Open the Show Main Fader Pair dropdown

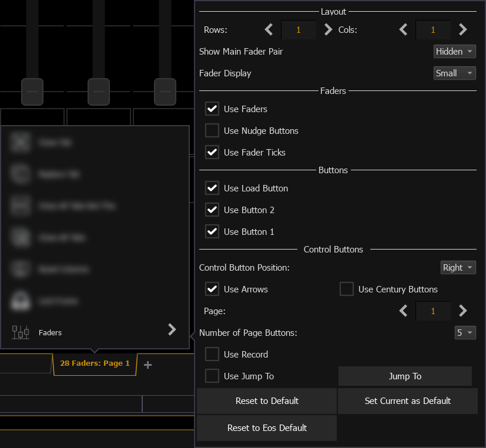pyautogui.click(x=454, y=52)
